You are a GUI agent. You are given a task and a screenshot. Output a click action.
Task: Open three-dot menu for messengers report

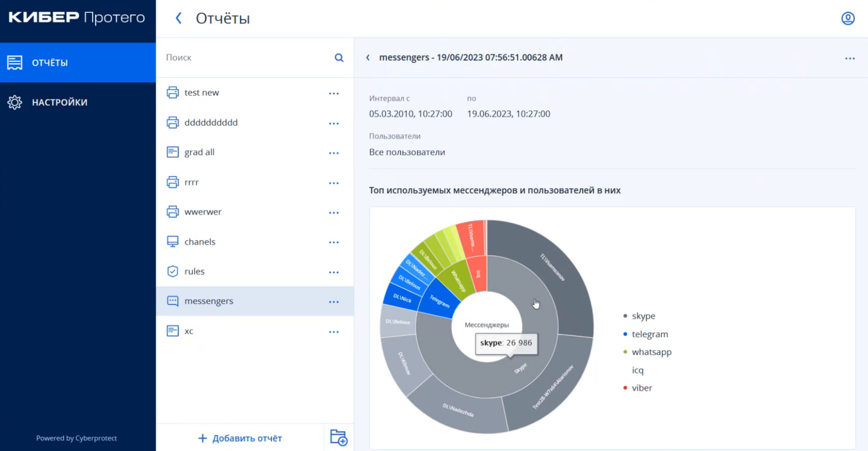click(x=333, y=302)
